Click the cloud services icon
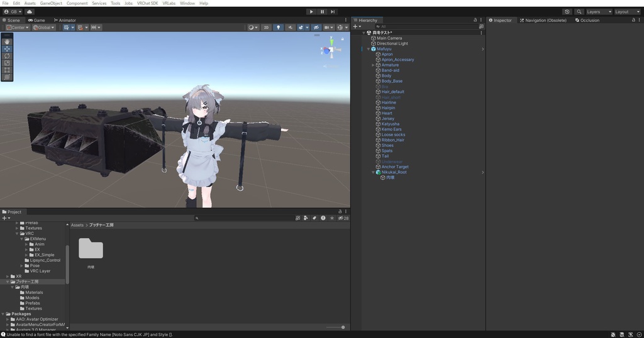 (x=30, y=11)
